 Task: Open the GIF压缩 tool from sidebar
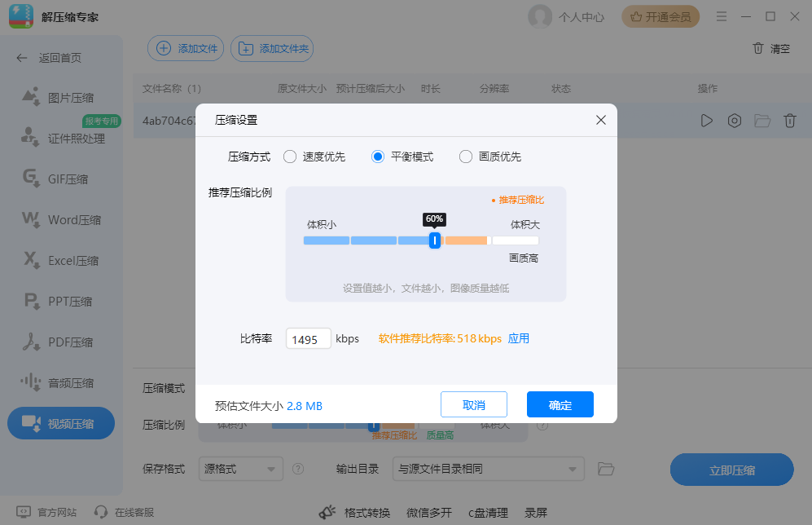tap(61, 179)
